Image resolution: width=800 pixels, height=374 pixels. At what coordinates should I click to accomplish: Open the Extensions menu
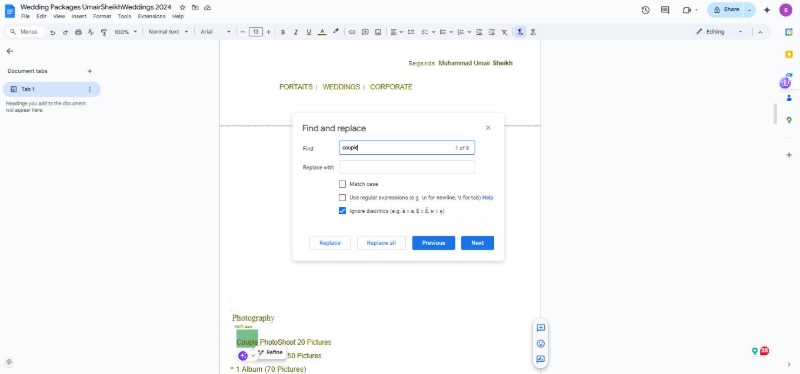tap(152, 16)
